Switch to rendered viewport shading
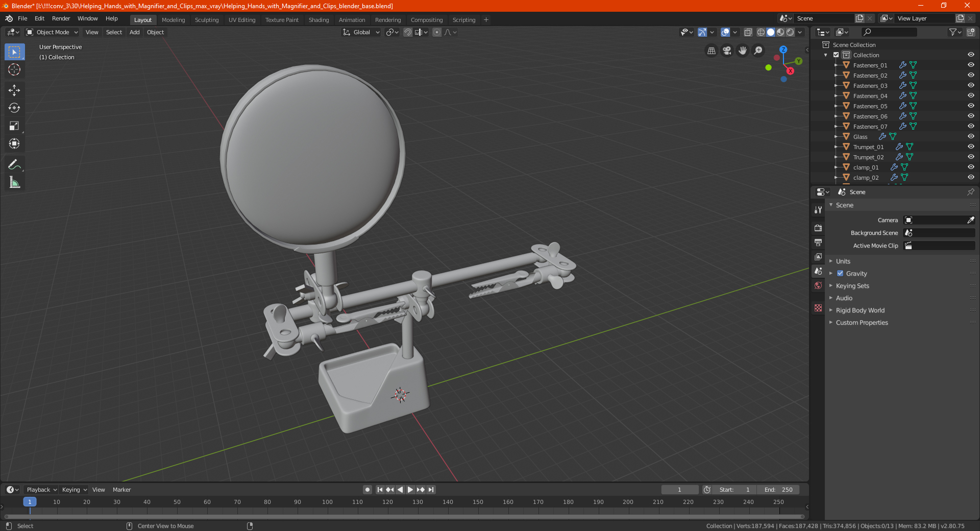Viewport: 980px width, 531px height. tap(790, 32)
